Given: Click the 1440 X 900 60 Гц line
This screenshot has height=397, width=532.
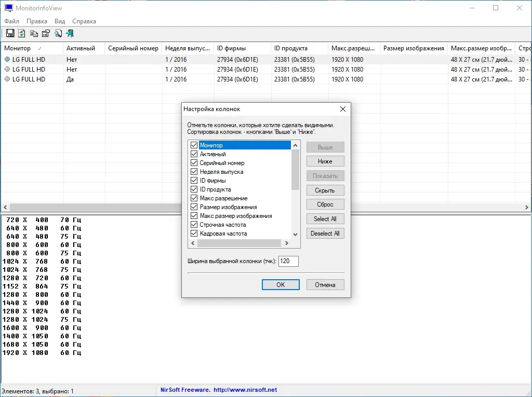Looking at the screenshot, I should (x=42, y=303).
